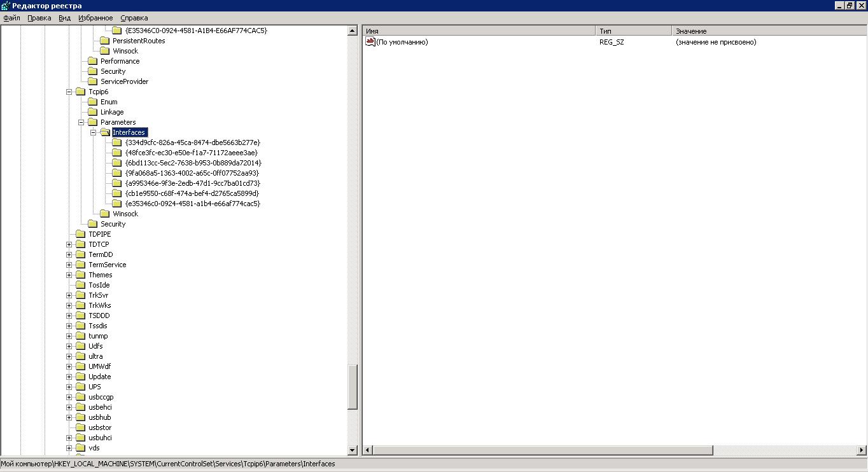Click folder icon beside {9fa068a5-1363-4002-a65c-0ff07752aa93}
868x472 pixels.
116,173
